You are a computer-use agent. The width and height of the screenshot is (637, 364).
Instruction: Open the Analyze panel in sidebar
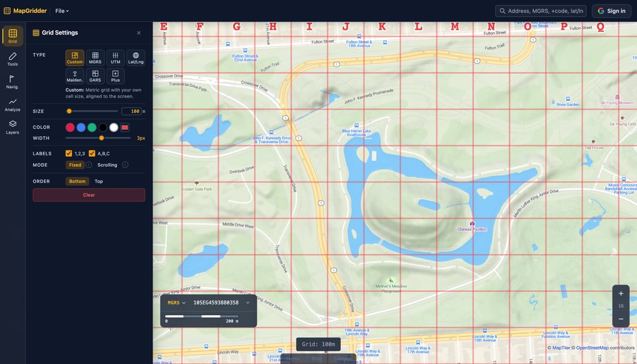pos(12,104)
